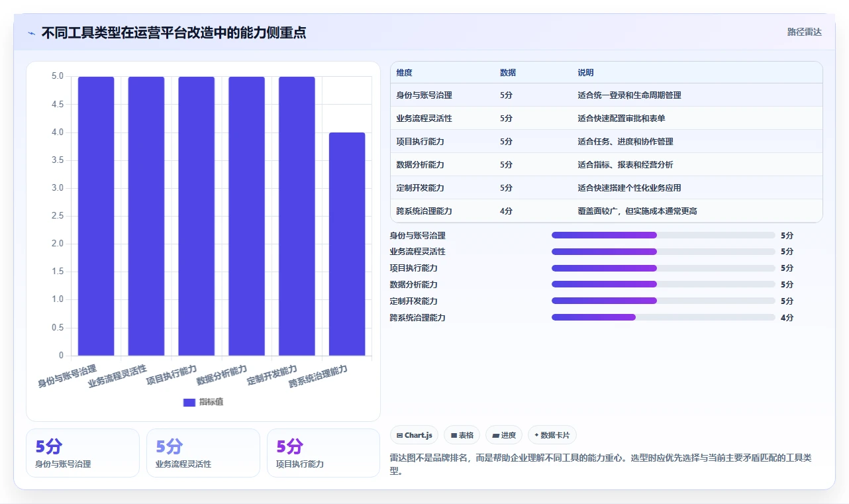Click the 跨系统治理能力 x-axis label
This screenshot has width=849, height=504.
[x=318, y=376]
